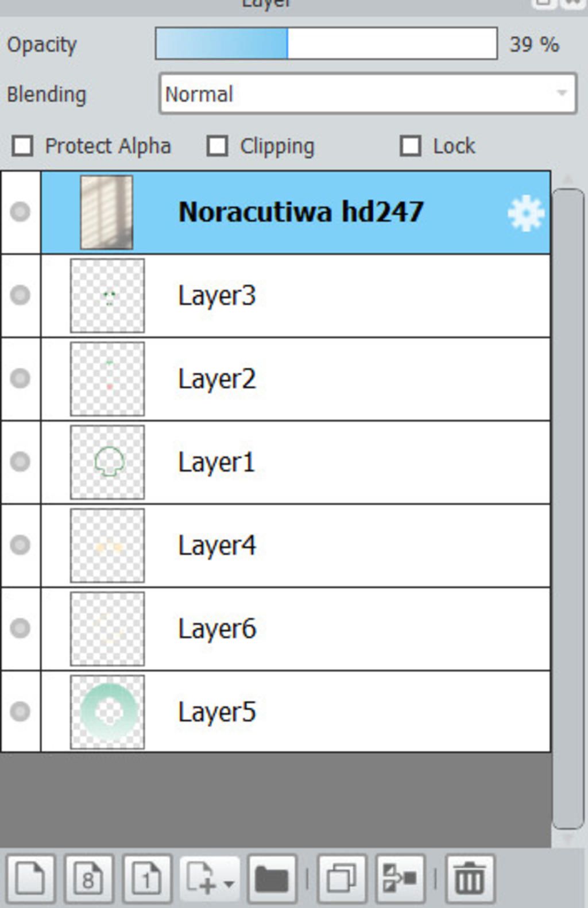Click the layer list vertical scrollbar

pos(568,508)
